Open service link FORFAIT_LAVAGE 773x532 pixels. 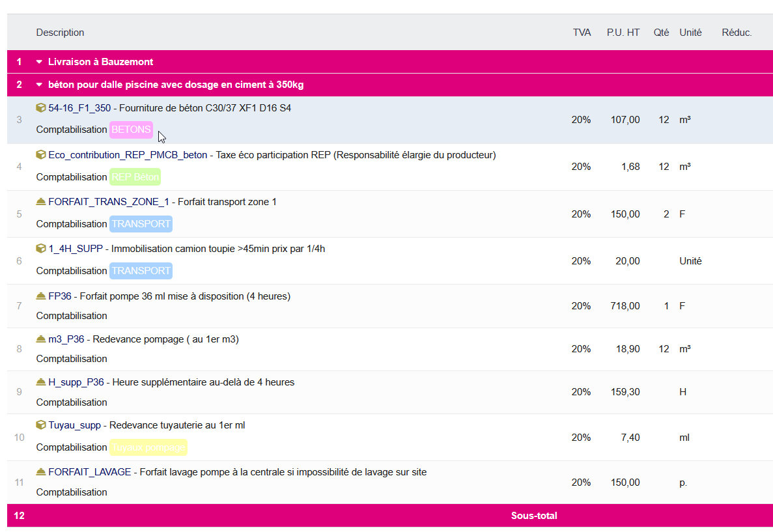(x=90, y=472)
